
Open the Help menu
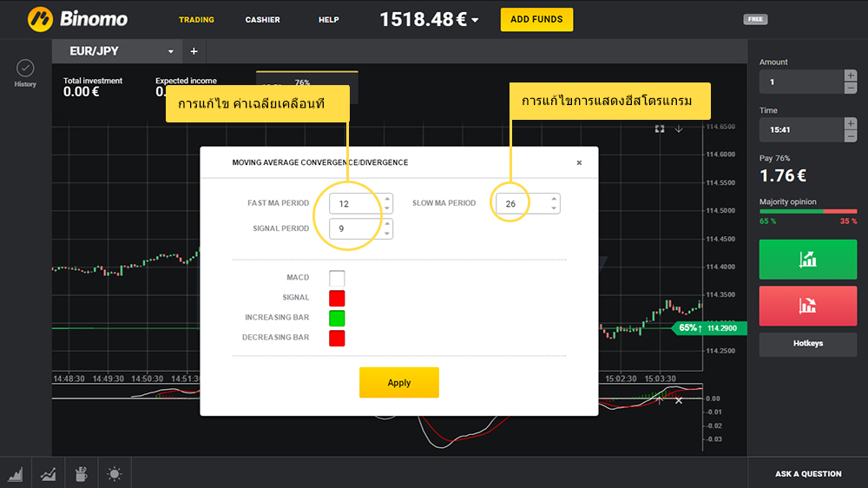(x=329, y=20)
